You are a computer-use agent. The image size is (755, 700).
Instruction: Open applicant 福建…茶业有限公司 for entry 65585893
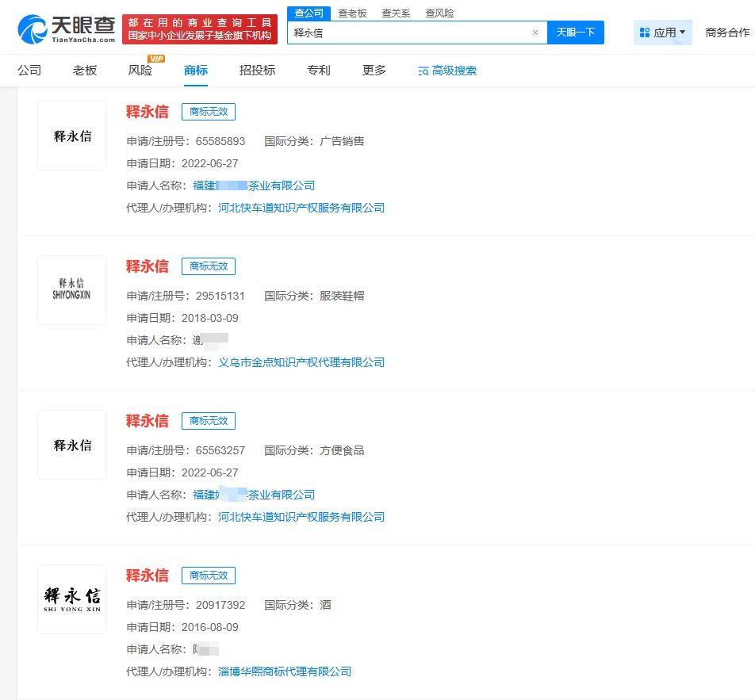(254, 186)
